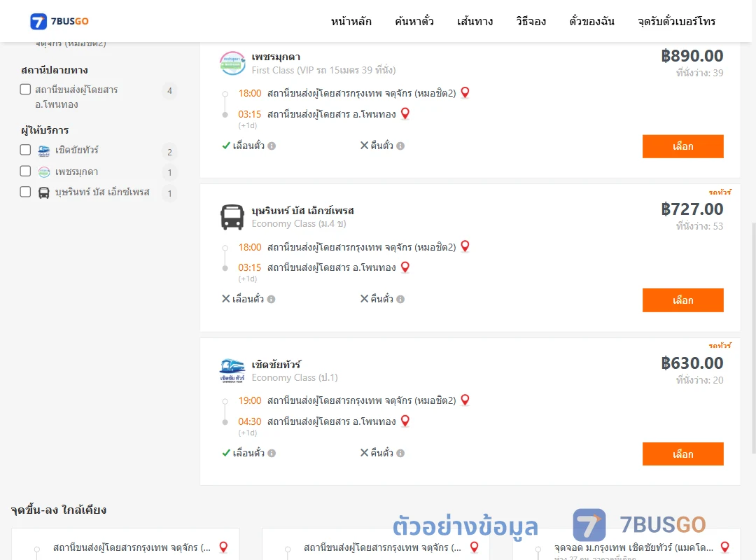Click the ฿727.00 price text

pos(692,209)
